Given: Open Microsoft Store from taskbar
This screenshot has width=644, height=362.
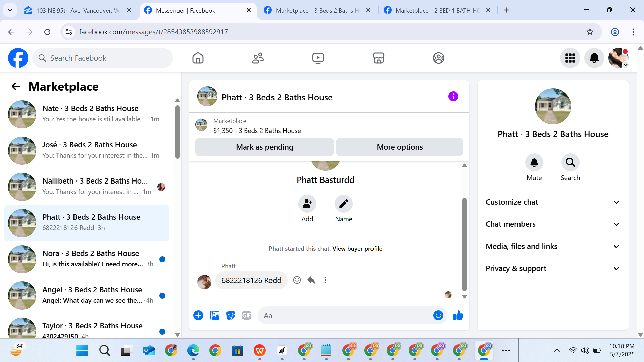Looking at the screenshot, I should (x=237, y=351).
